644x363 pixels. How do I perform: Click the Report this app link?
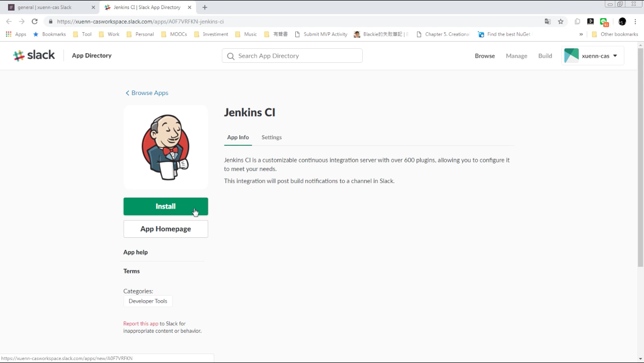point(141,324)
